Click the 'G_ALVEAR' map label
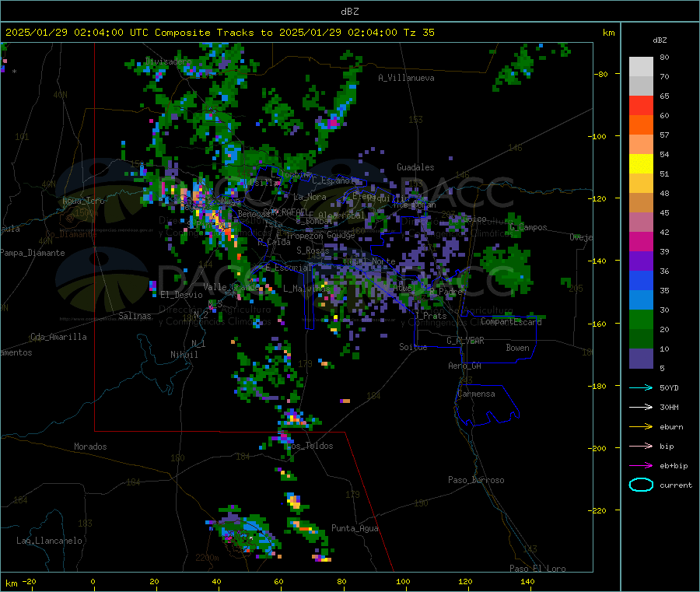Image resolution: width=700 pixels, height=592 pixels. (x=465, y=341)
